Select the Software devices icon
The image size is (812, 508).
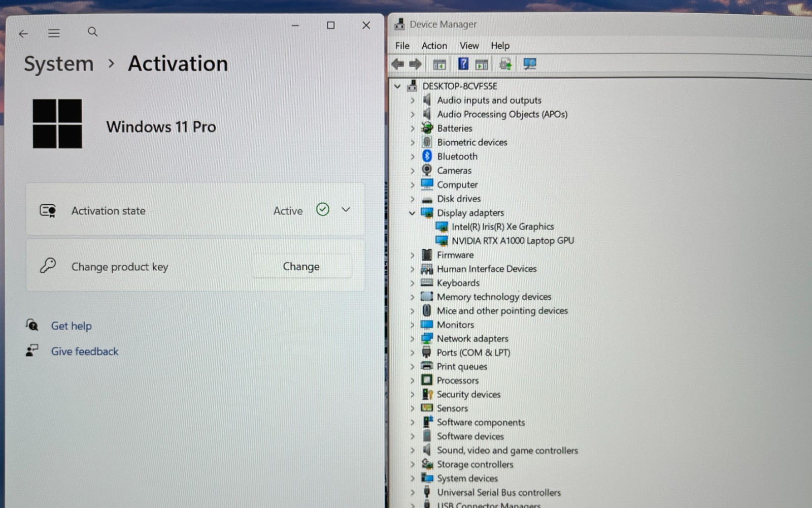[x=427, y=436]
